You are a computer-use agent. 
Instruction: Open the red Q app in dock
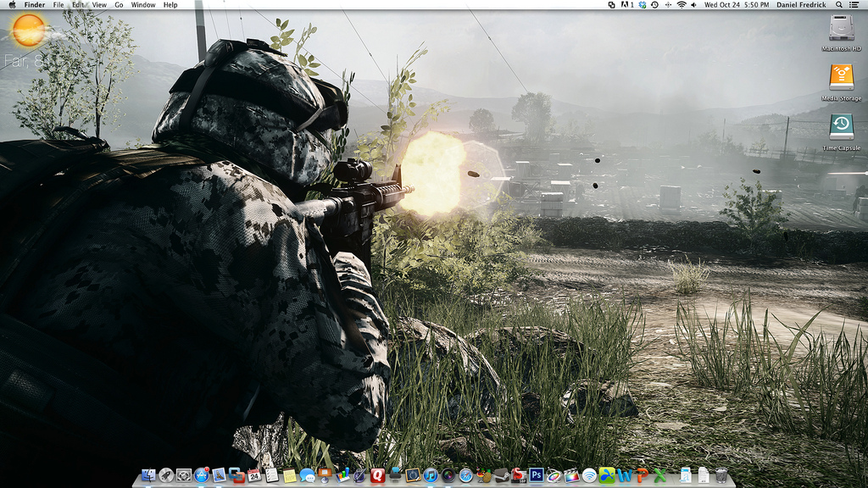point(377,475)
